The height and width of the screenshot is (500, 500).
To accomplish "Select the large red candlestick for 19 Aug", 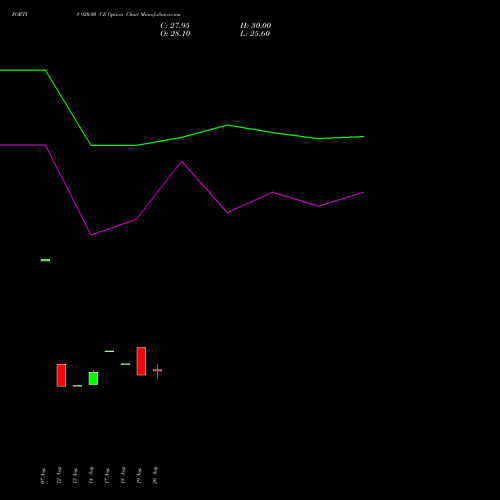I will coord(141,361).
